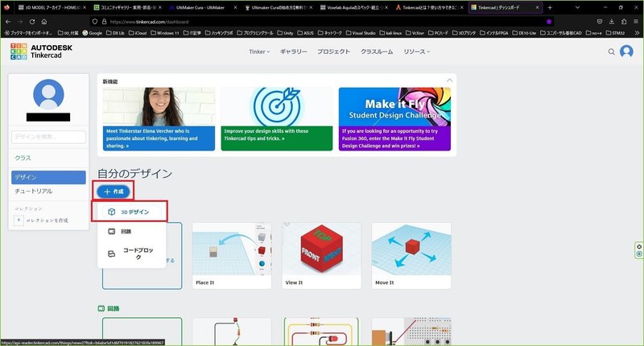The image size is (644, 346).
Task: Open the user profile avatar menu
Action: click(626, 51)
